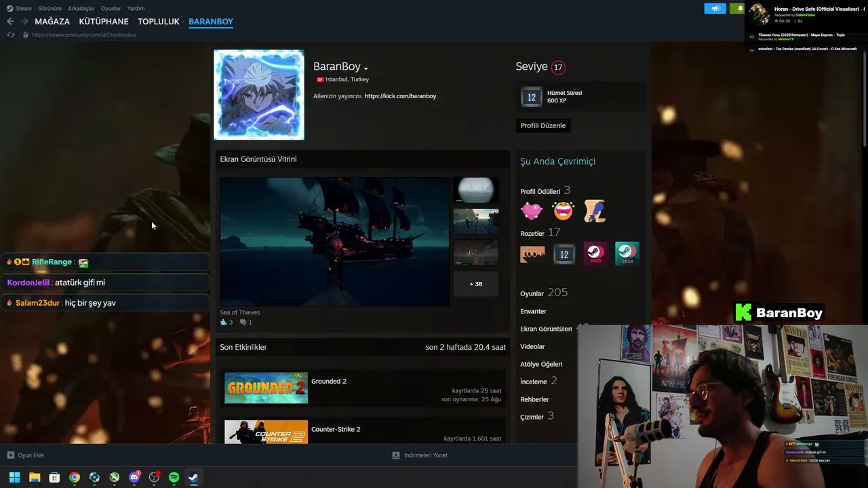This screenshot has height=488, width=868.
Task: Open the third small showcase thumbnail
Action: point(475,252)
